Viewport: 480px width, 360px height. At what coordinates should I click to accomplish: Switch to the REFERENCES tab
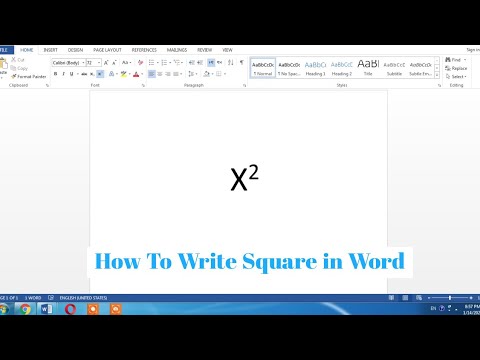coord(144,50)
